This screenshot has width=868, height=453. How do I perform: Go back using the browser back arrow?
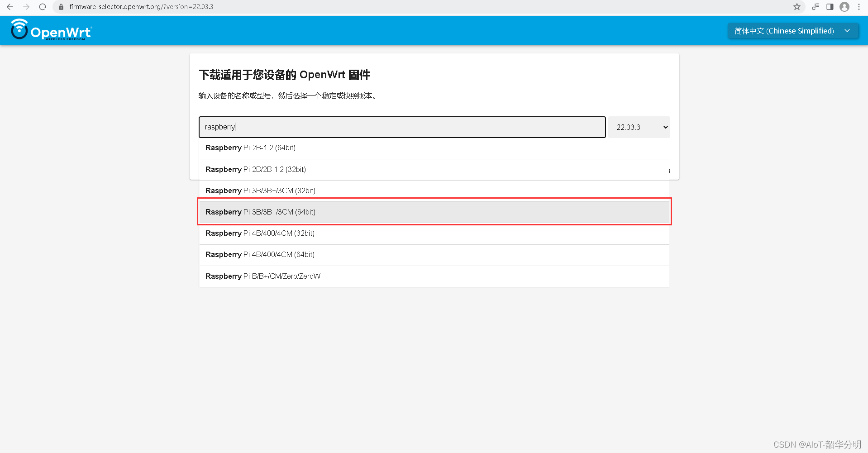[10, 7]
